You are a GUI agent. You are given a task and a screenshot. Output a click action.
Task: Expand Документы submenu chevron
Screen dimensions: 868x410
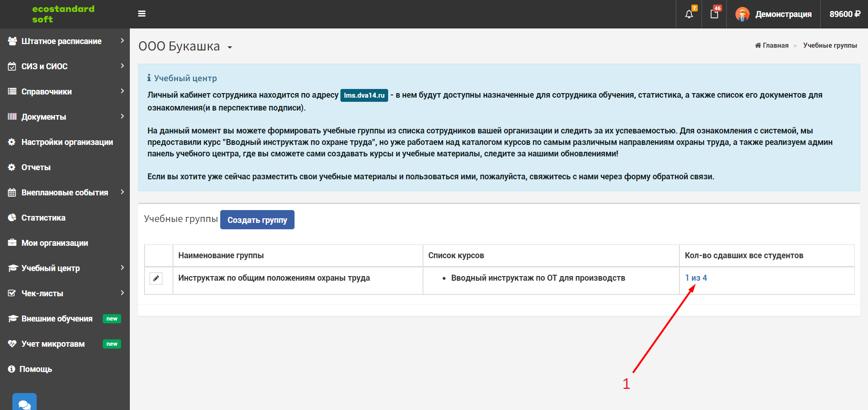click(122, 116)
